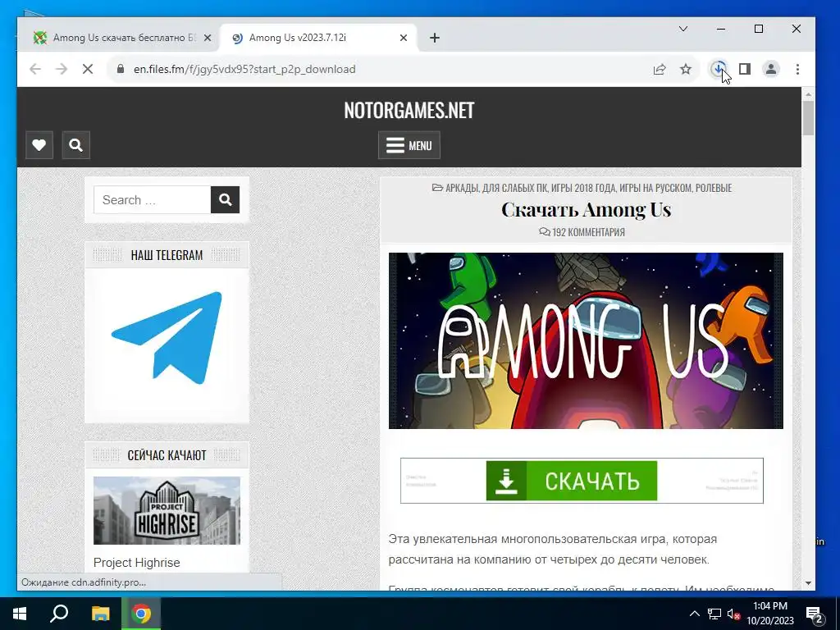Viewport: 840px width, 630px height.
Task: Open Windows taskbar search
Action: [x=59, y=614]
